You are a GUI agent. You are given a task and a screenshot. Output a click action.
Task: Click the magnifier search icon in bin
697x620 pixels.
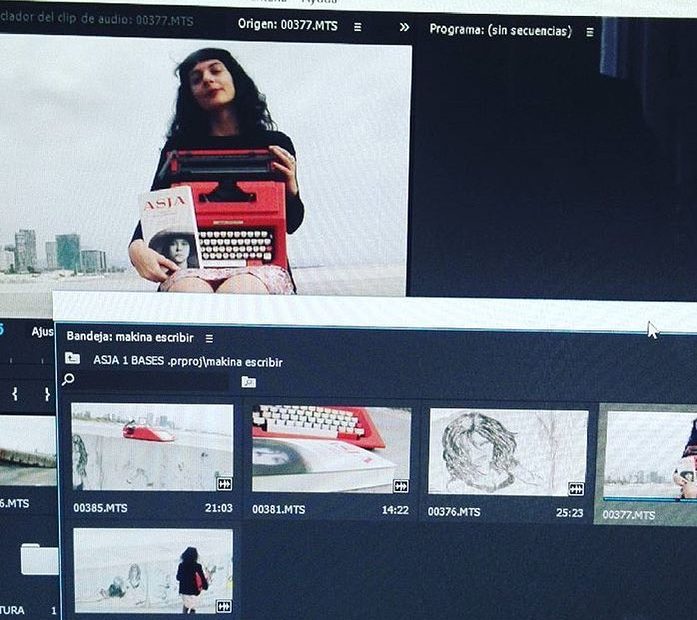(x=68, y=380)
